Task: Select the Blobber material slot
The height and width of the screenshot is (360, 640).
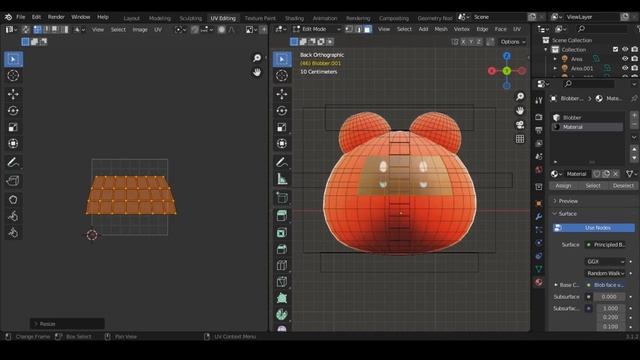Action: coord(588,118)
